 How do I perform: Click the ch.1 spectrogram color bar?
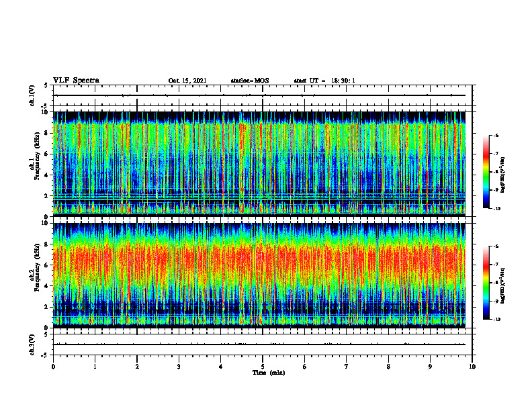click(x=486, y=172)
